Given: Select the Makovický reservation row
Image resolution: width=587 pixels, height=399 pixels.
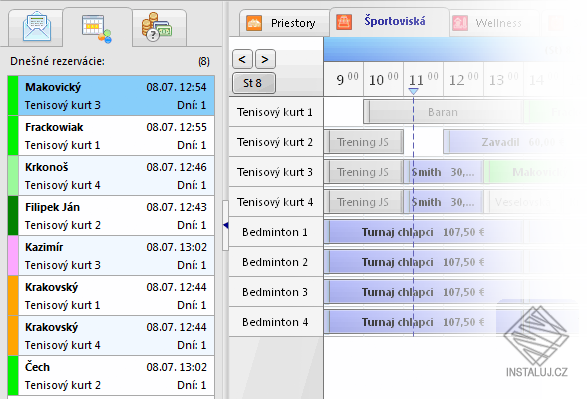Looking at the screenshot, I should coord(111,95).
